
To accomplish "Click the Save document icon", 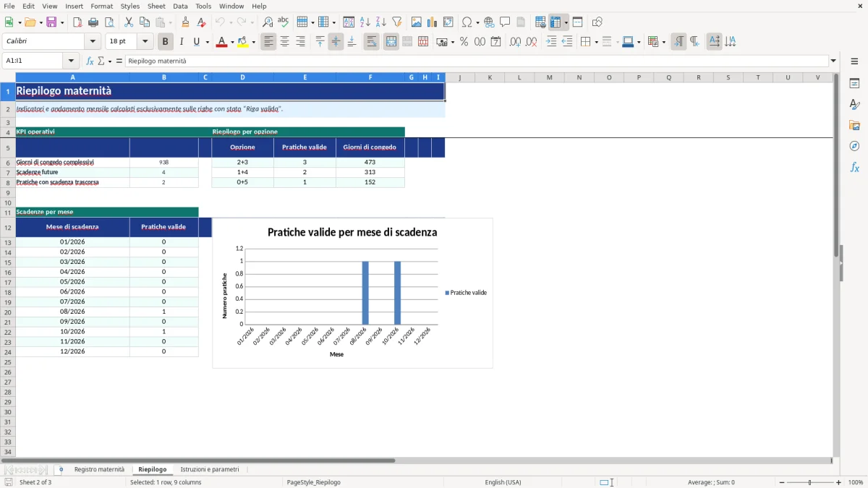I will click(51, 22).
